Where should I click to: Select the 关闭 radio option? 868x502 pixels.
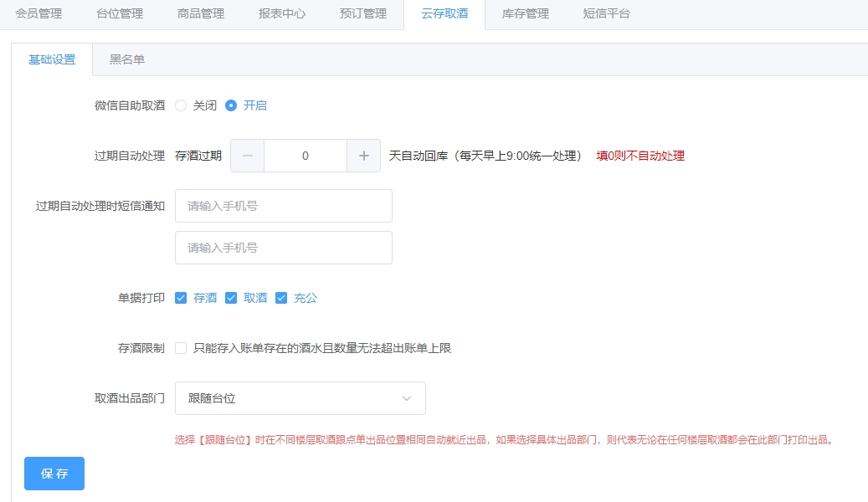181,105
